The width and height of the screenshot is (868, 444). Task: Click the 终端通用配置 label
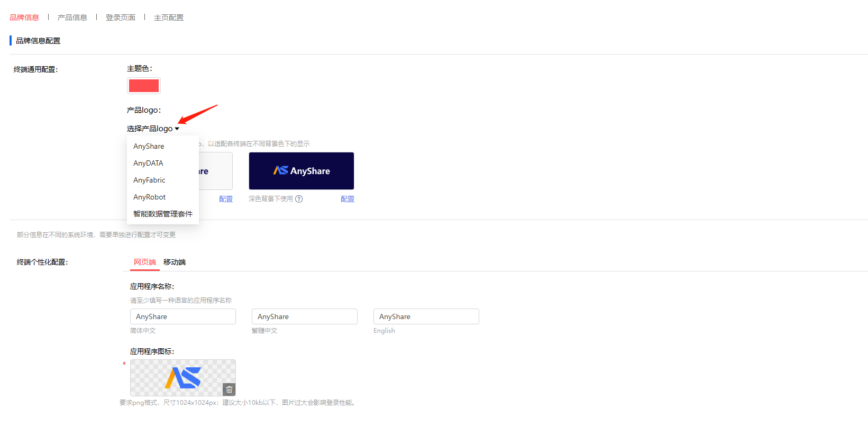point(35,69)
